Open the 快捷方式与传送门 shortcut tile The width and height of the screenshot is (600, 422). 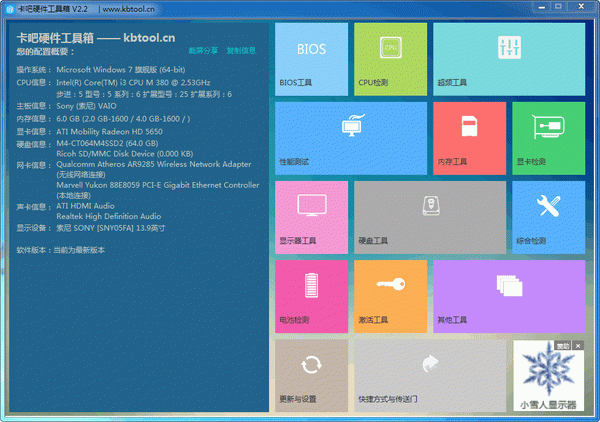(430, 376)
